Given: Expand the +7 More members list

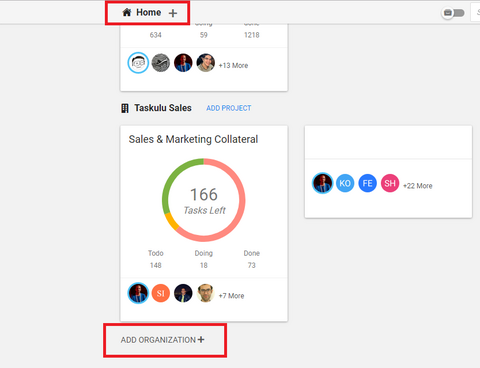Looking at the screenshot, I should 231,296.
